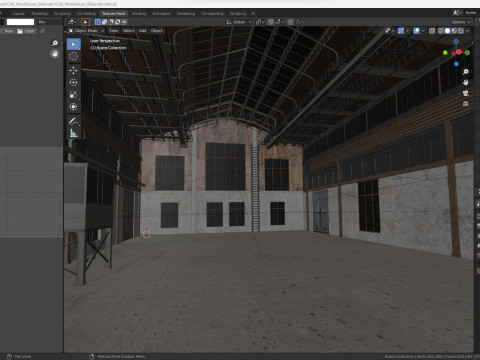Image resolution: width=480 pixels, height=360 pixels.
Task: Click the image editor pan hand icon
Action: (55, 54)
